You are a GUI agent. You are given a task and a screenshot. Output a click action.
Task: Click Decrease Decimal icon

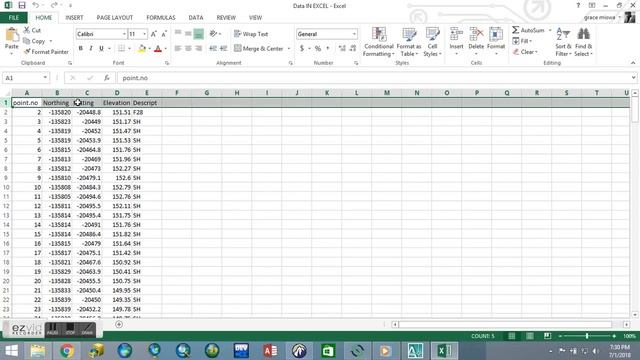click(353, 49)
